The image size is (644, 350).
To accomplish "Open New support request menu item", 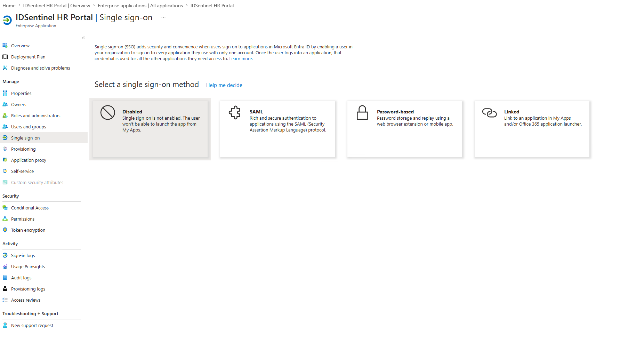I will (32, 325).
